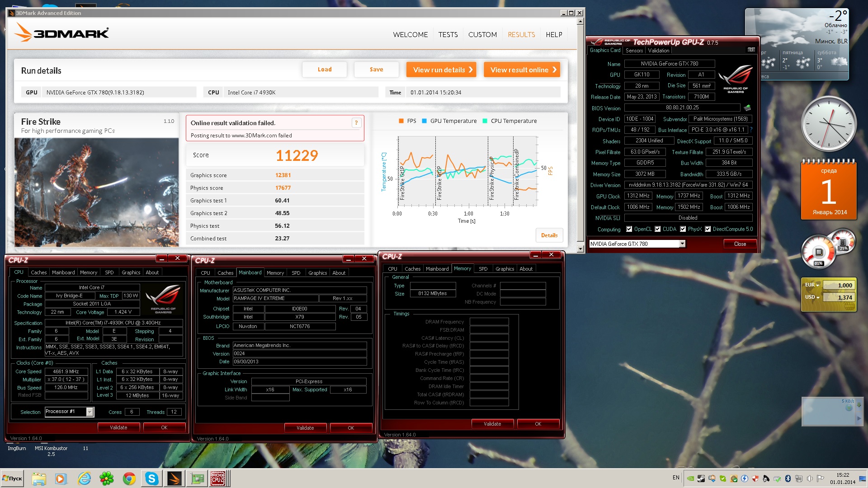Open Processor #1 selection dropdown

(90, 412)
